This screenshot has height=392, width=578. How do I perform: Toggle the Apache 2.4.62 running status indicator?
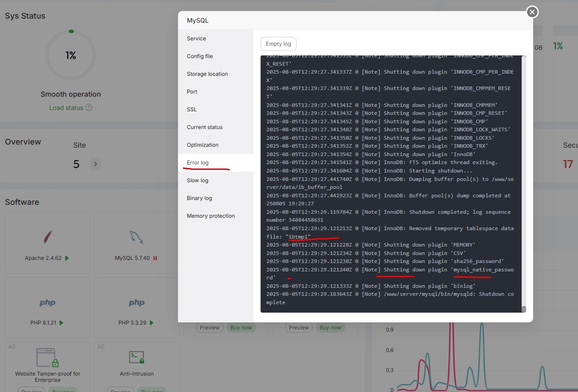pyautogui.click(x=67, y=258)
